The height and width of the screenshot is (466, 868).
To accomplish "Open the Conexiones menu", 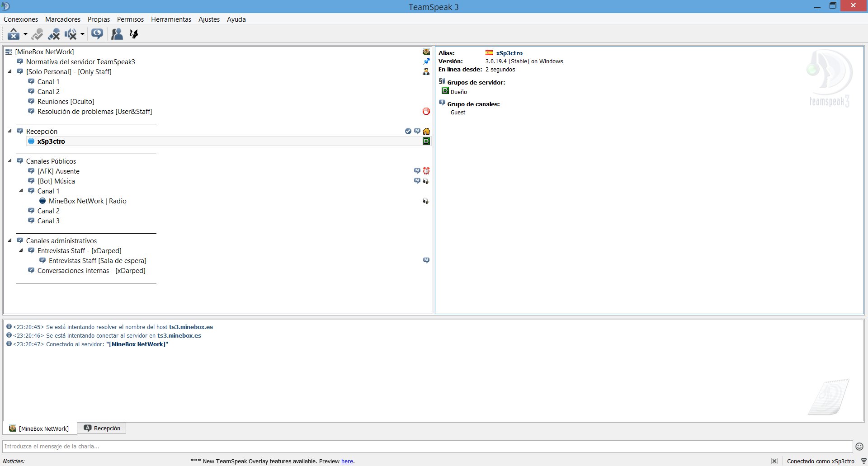I will point(21,19).
